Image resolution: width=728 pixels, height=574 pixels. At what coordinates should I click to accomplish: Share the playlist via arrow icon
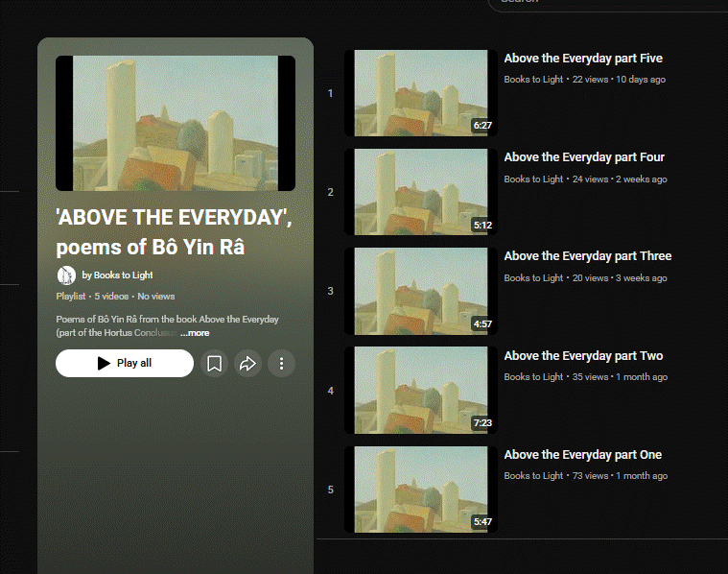[x=247, y=364]
